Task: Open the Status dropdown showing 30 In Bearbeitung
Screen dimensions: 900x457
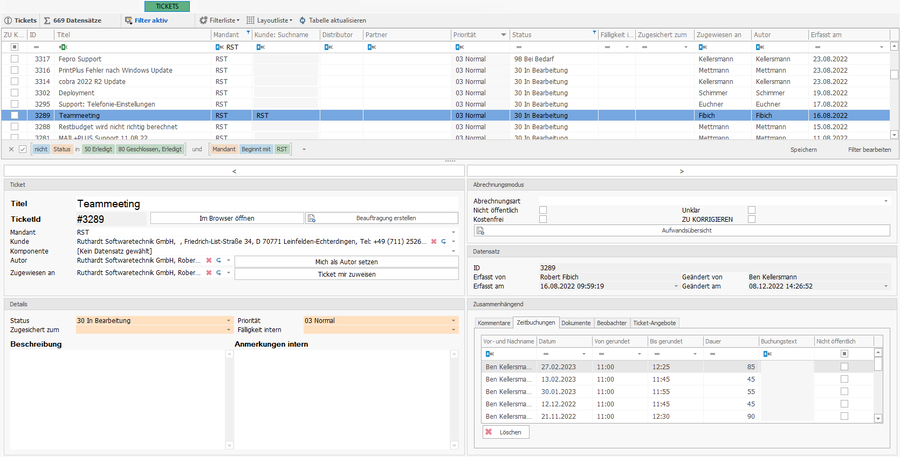Action: point(229,321)
